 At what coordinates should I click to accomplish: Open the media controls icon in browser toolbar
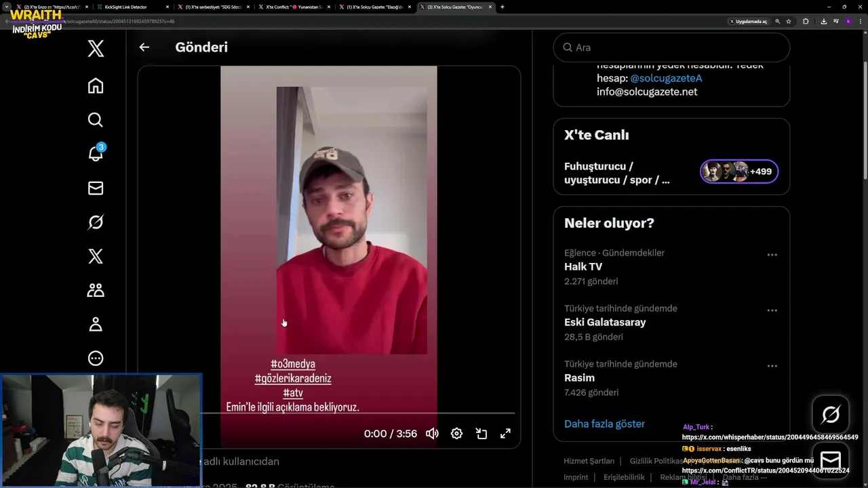(x=835, y=21)
